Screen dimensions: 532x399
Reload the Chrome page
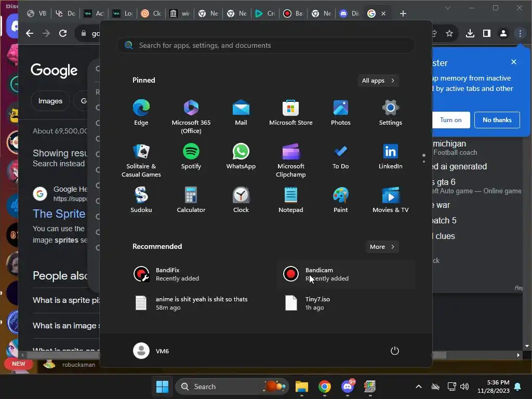[x=63, y=33]
